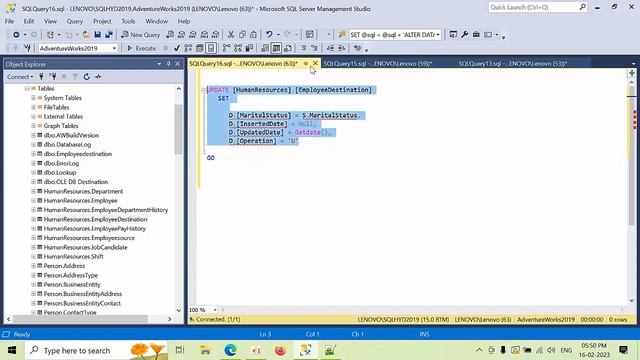This screenshot has width=640, height=360.
Task: Open the Tools menu
Action: pyautogui.click(x=128, y=21)
